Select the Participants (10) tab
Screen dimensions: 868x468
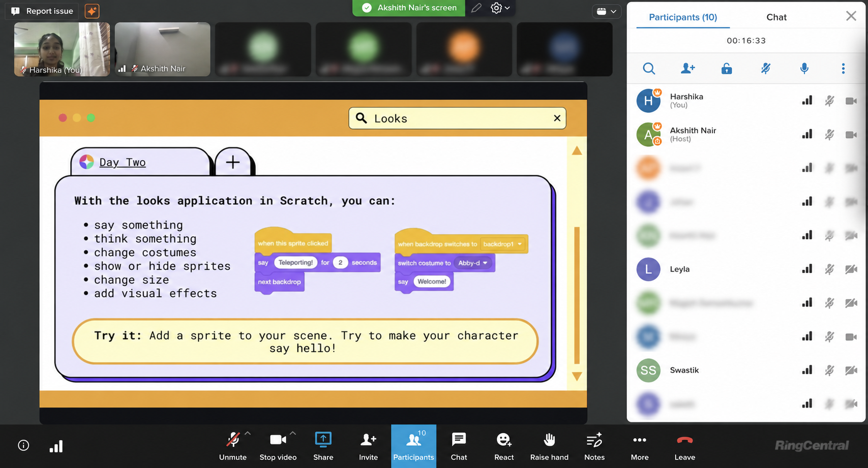coord(683,17)
